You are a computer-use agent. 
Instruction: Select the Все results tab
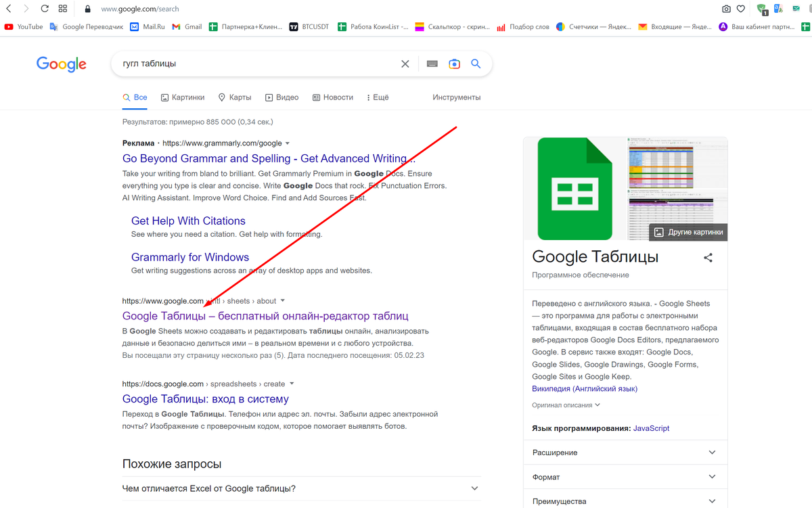[x=135, y=97]
